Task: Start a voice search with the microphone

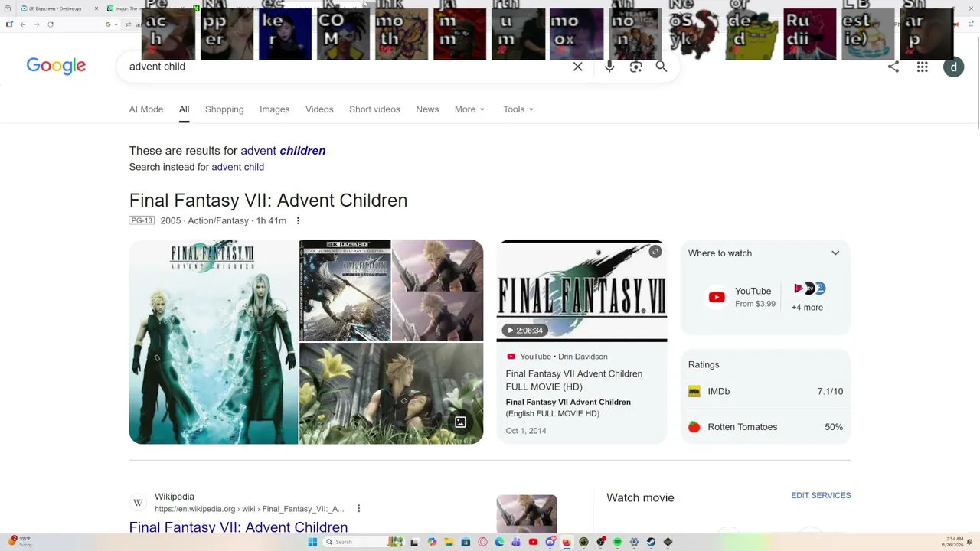Action: click(609, 67)
